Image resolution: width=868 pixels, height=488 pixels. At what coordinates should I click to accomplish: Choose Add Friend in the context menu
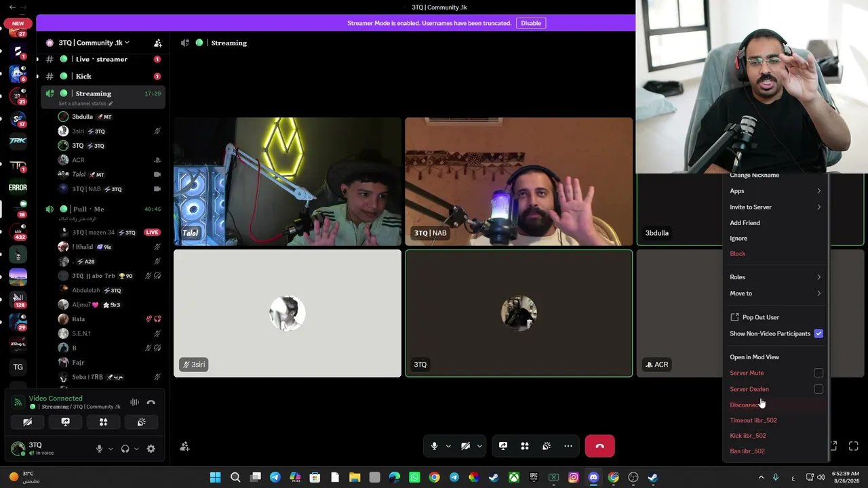point(776,223)
